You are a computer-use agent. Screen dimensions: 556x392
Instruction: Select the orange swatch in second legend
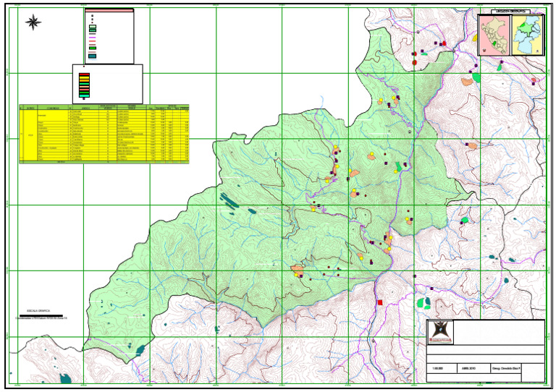pos(85,80)
